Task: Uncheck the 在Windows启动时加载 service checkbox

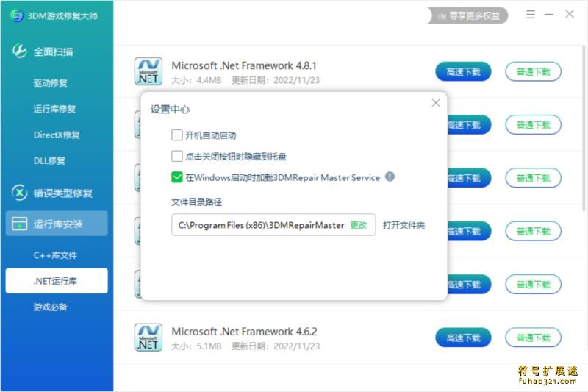Action: click(x=177, y=177)
